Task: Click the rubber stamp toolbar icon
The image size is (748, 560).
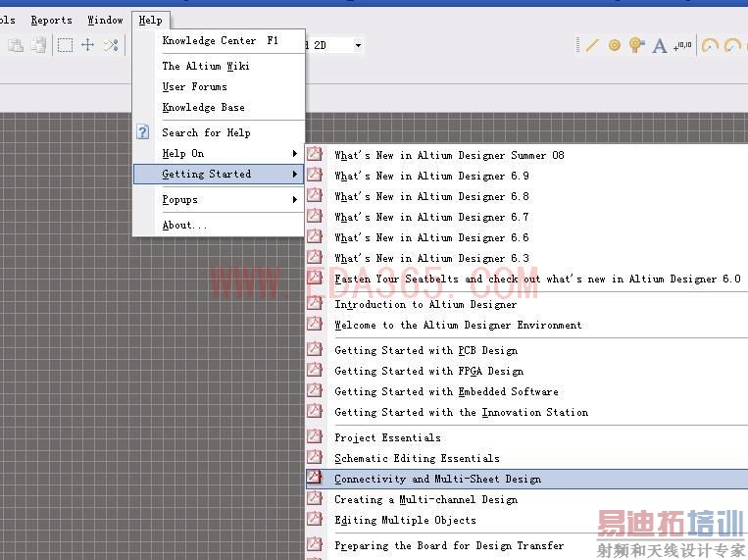Action: [x=38, y=45]
